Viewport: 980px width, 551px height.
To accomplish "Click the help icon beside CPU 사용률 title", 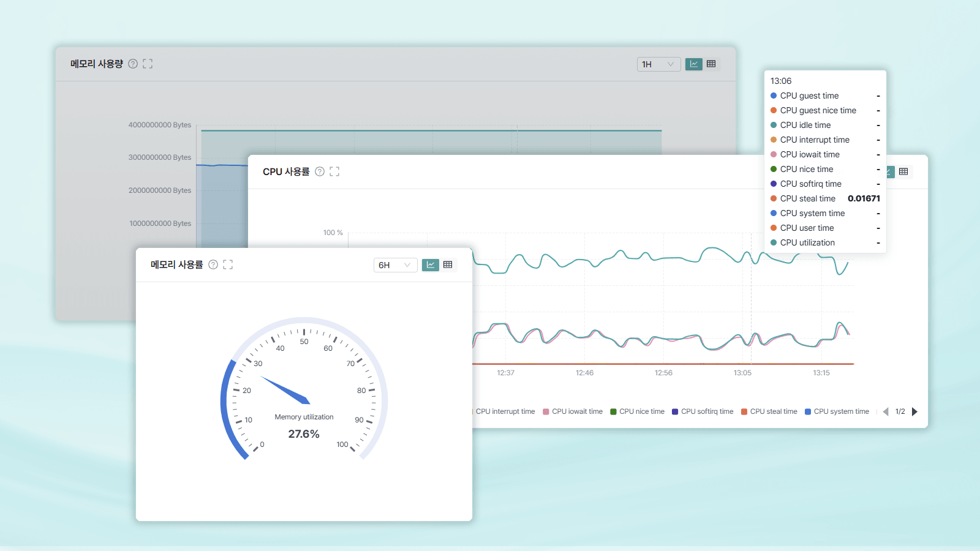I will click(x=320, y=171).
